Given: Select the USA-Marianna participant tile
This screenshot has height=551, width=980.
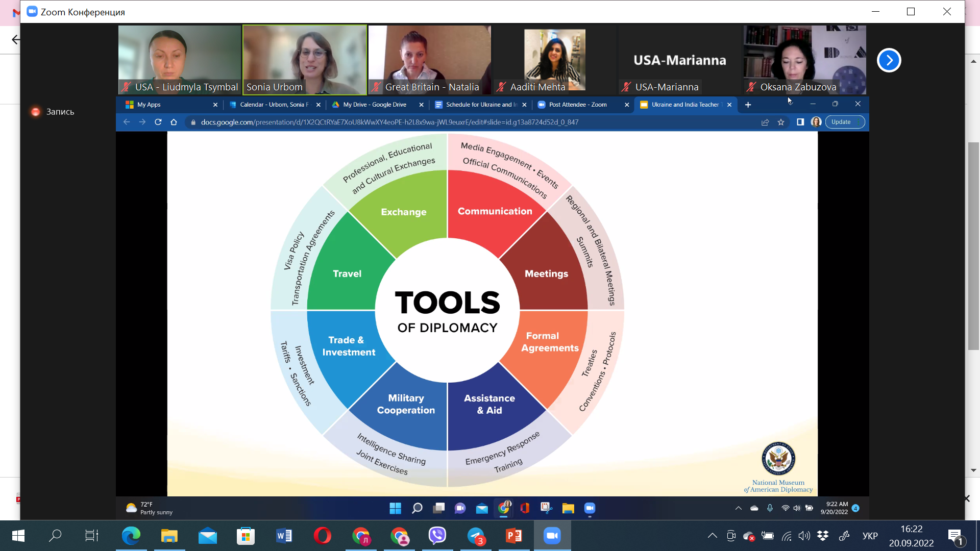Looking at the screenshot, I should click(679, 60).
